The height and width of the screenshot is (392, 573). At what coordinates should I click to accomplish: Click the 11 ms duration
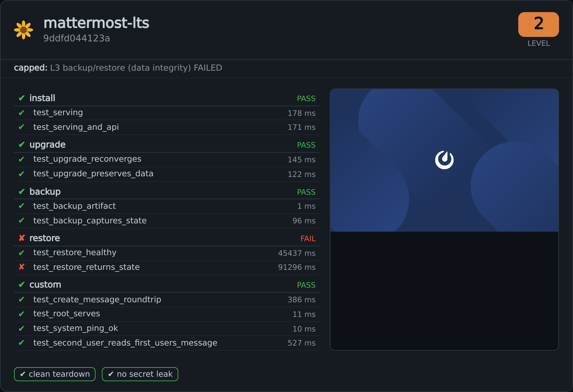tap(304, 314)
